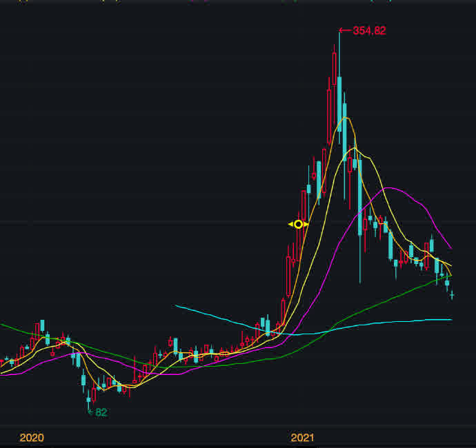The width and height of the screenshot is (476, 448).
Task: Click the cyan candle at the early 2020 high
Action: point(42,325)
